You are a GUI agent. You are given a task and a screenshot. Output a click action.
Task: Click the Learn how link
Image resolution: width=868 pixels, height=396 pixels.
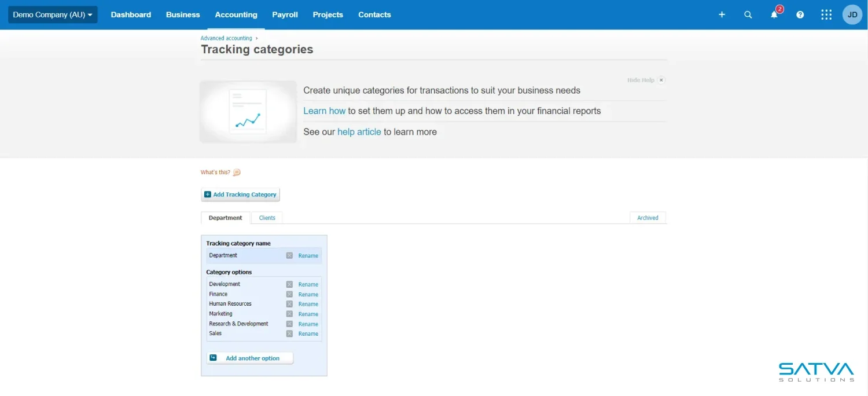coord(325,111)
